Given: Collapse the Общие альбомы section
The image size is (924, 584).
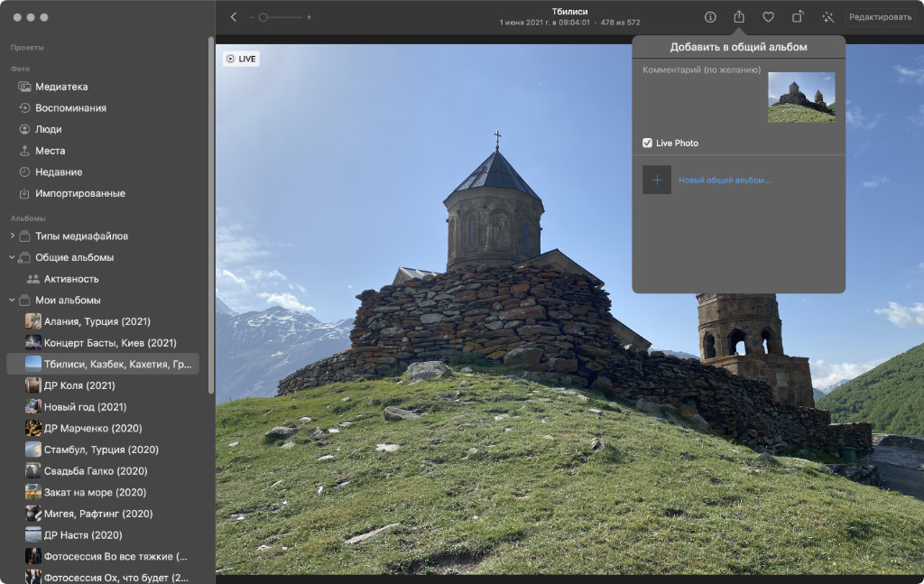Looking at the screenshot, I should (12, 257).
